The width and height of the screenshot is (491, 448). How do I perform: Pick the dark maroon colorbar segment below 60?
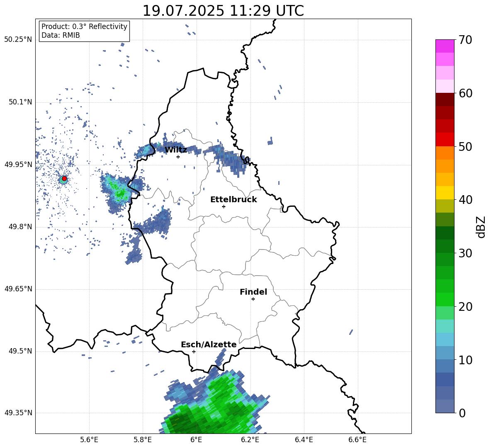tap(445, 99)
